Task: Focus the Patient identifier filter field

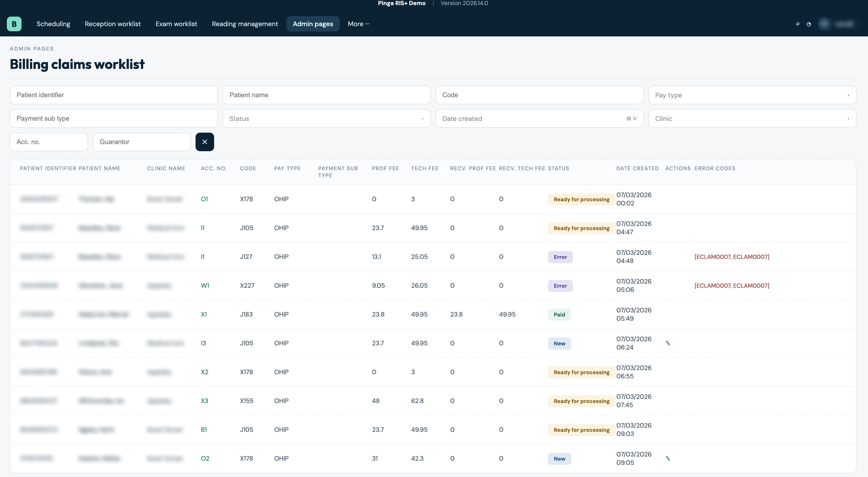Action: pyautogui.click(x=114, y=95)
